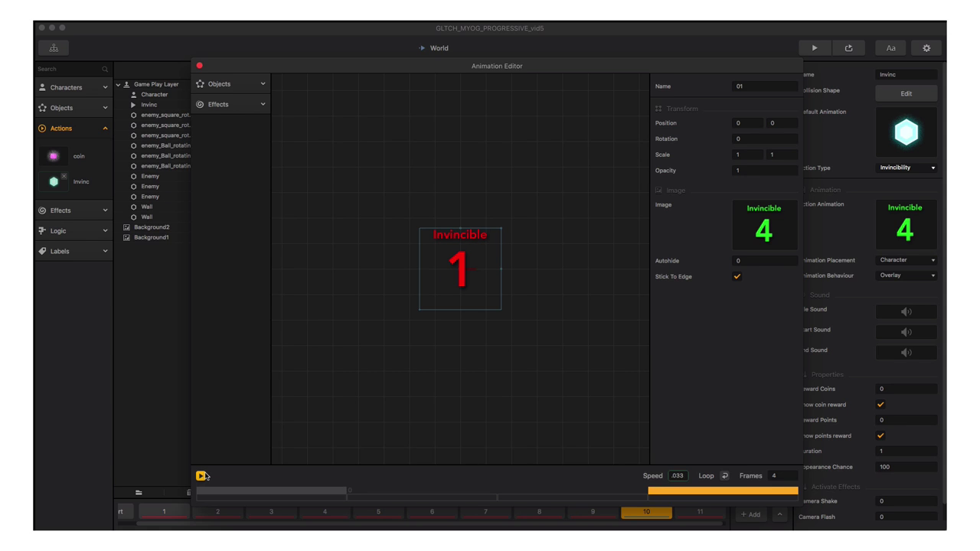Click the Edit collision shape button

[906, 93]
